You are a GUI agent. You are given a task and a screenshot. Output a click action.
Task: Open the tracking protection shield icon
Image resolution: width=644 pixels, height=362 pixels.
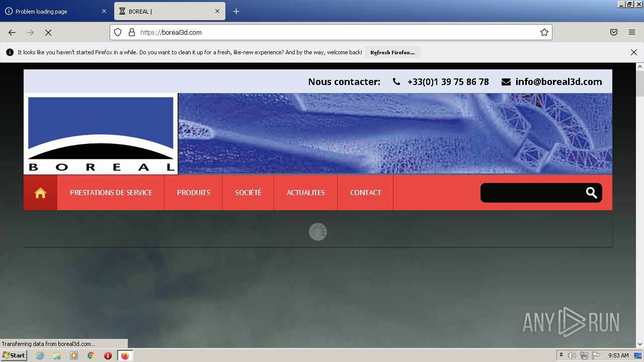pos(118,32)
